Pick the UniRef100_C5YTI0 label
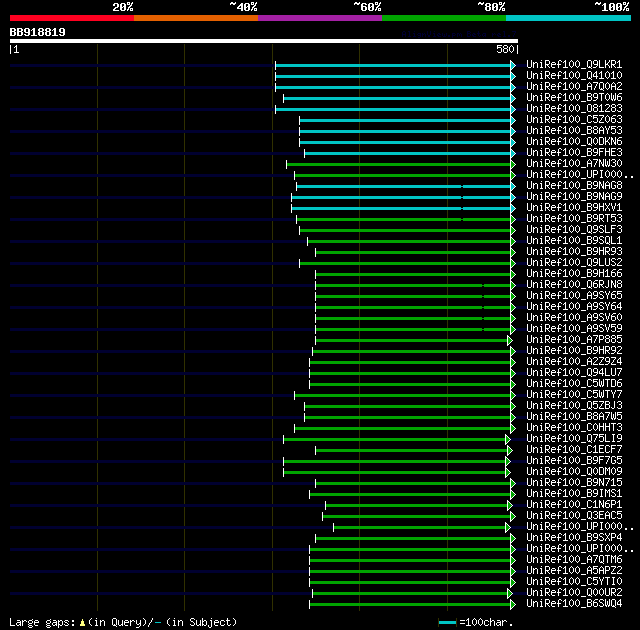 click(574, 582)
